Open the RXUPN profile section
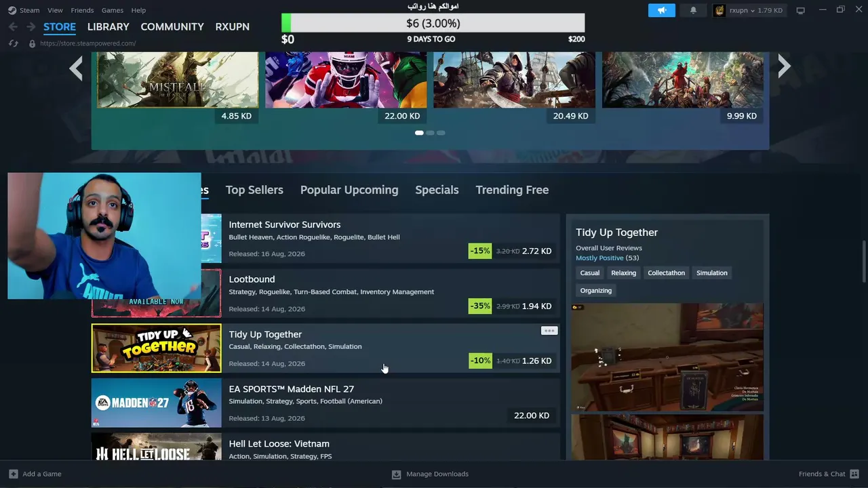Screen dimensions: 868x488 click(233, 26)
